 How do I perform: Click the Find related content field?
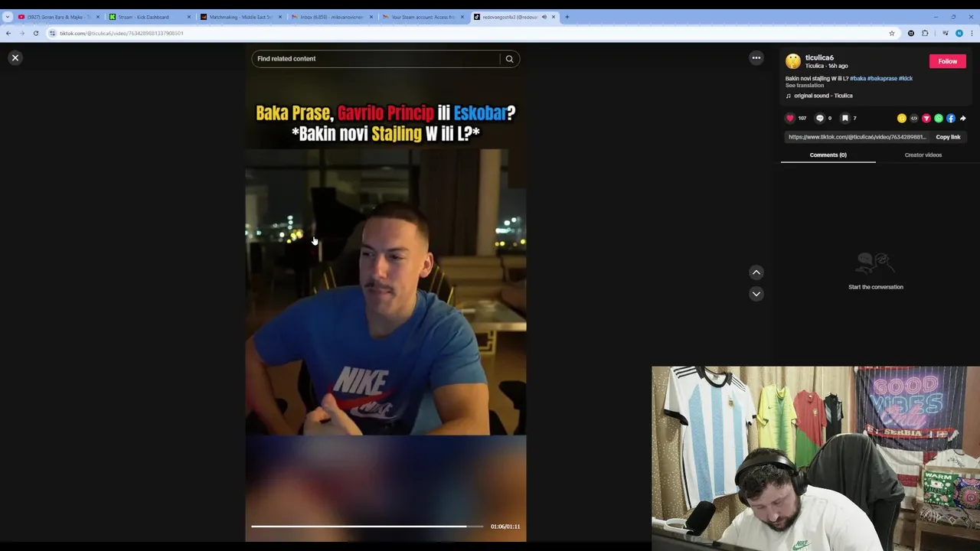(x=375, y=59)
